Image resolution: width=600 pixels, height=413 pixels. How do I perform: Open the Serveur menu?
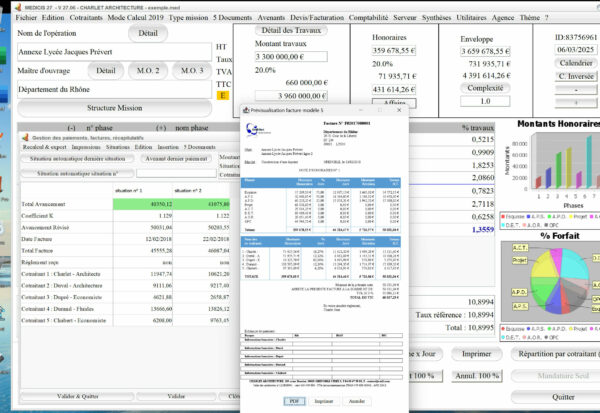(x=404, y=18)
